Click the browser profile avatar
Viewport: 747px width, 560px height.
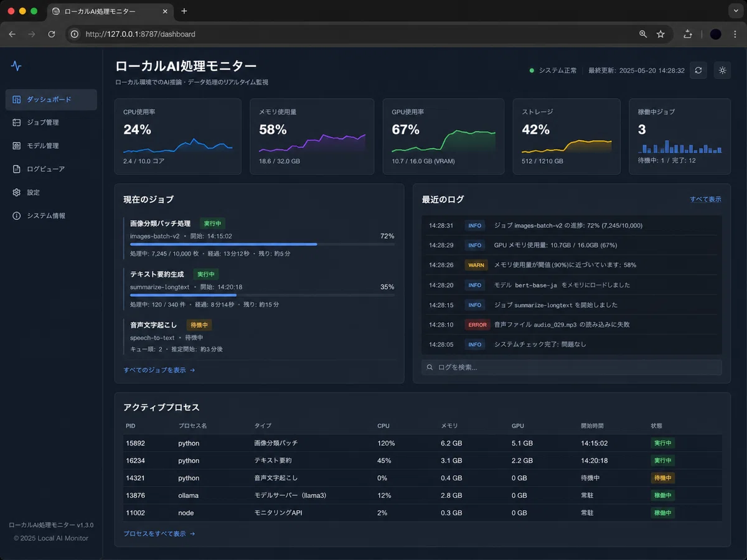point(716,34)
